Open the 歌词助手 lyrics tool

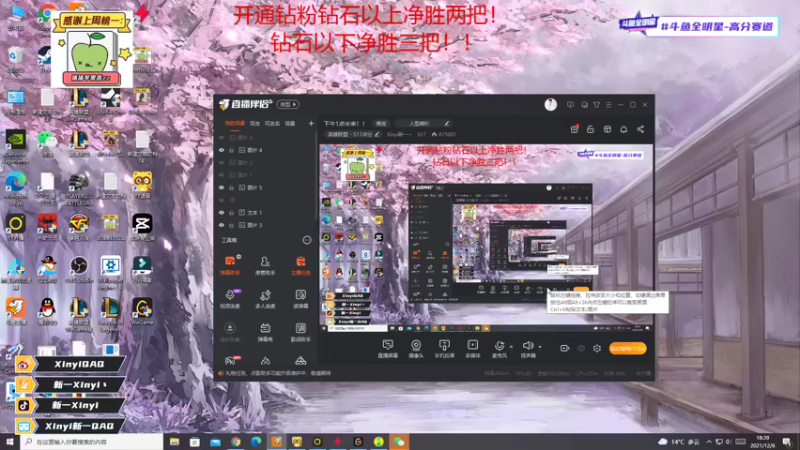301,332
